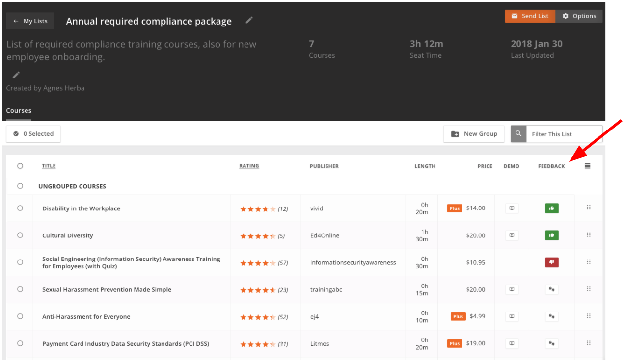Click green thumbs-up feedback for Cultural Diversity
625x364 pixels.
pyautogui.click(x=552, y=235)
